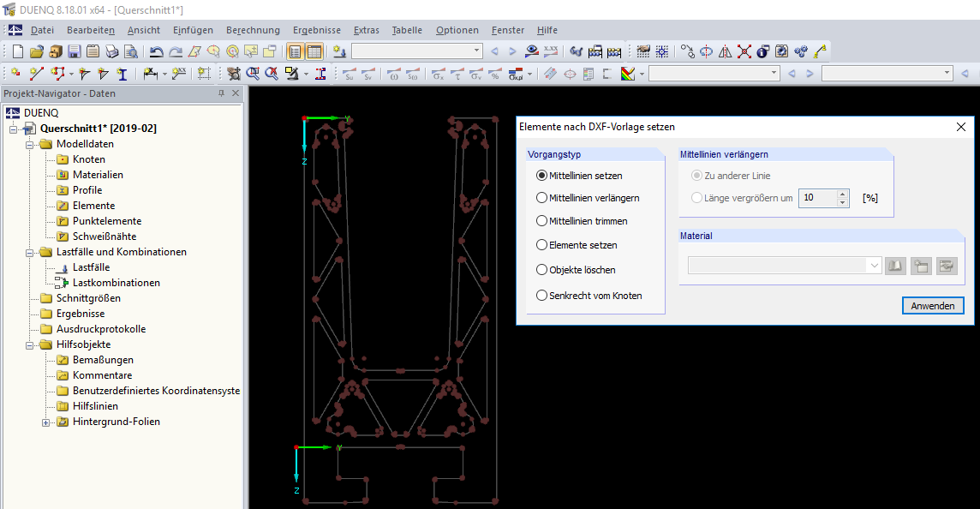Select Senkrecht vom Knoten radio button
Image resolution: width=980 pixels, height=509 pixels.
(589, 295)
